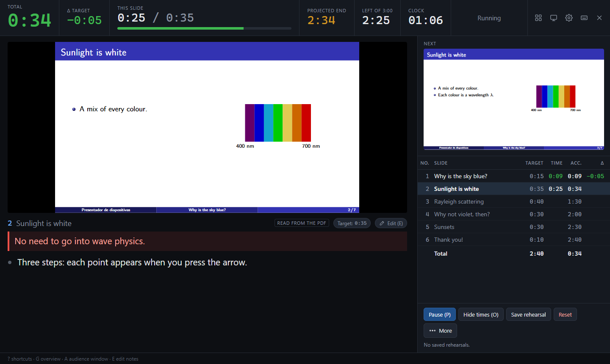Click the clock reading 01:06

(426, 20)
